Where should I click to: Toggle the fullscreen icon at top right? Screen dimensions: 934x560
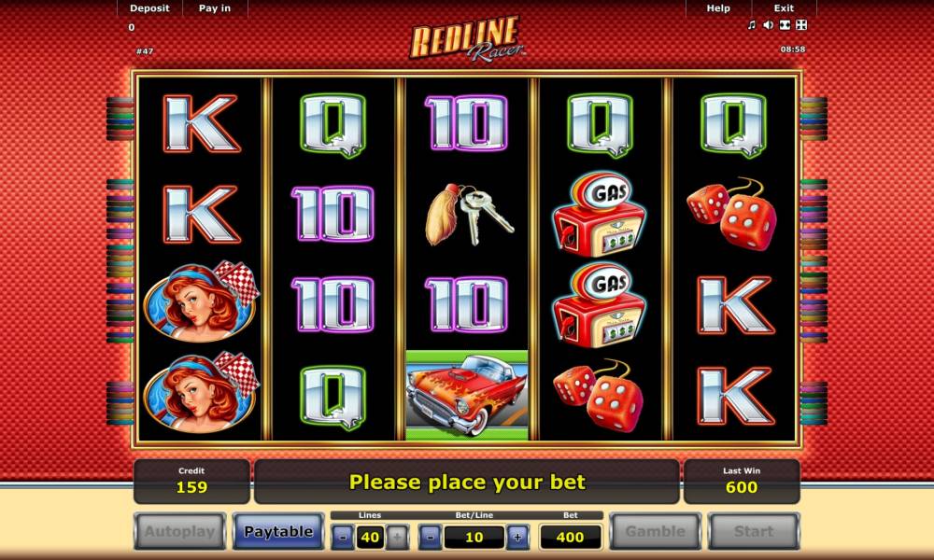(785, 25)
